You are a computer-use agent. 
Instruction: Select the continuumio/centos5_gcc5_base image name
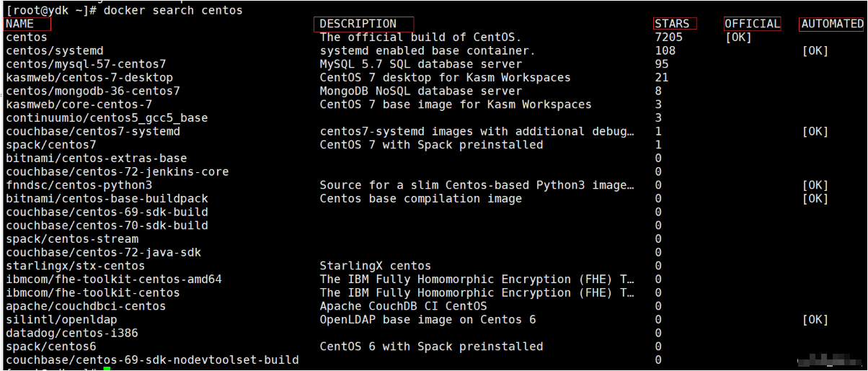coord(107,118)
